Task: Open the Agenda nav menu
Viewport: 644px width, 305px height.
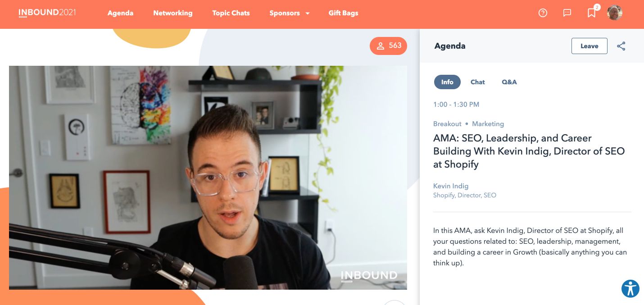Action: click(120, 13)
